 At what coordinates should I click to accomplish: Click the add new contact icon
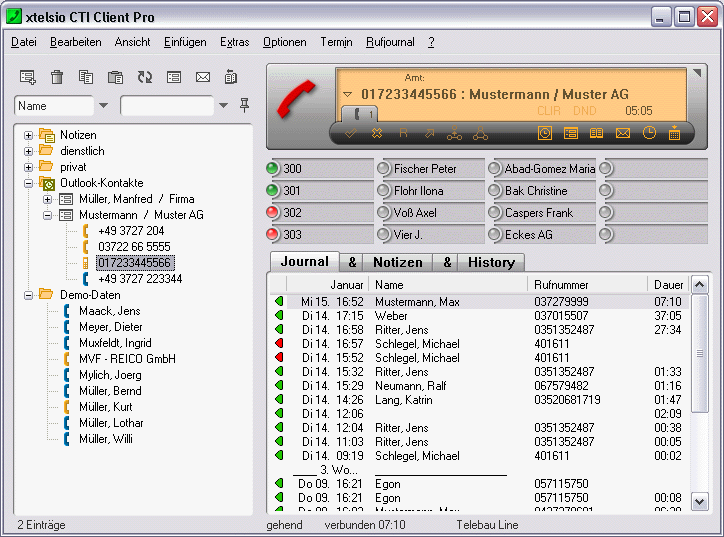coord(28,77)
